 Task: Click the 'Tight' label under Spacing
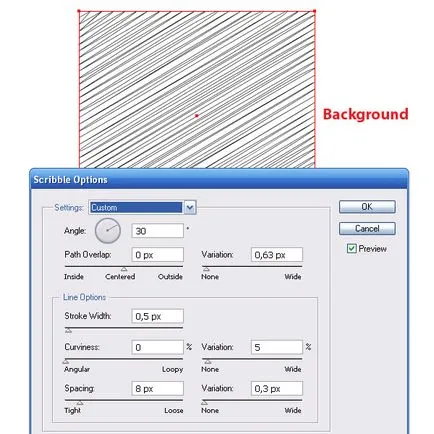click(72, 411)
